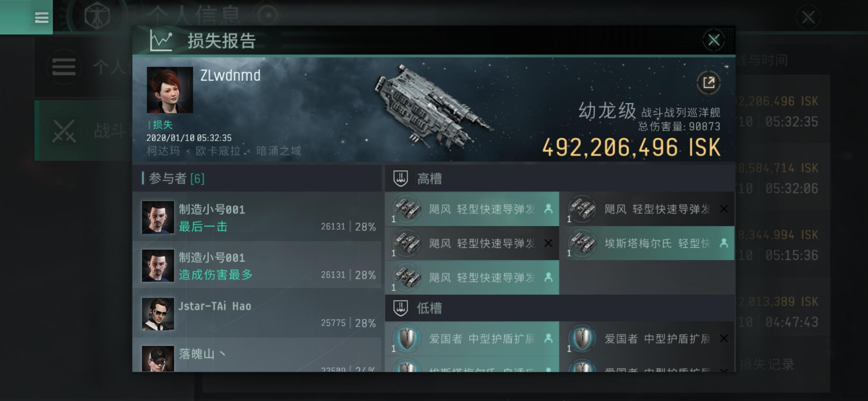Screen dimensions: 868x401
Task: Select the first 飓风 light missile launcher icon
Action: pyautogui.click(x=407, y=209)
